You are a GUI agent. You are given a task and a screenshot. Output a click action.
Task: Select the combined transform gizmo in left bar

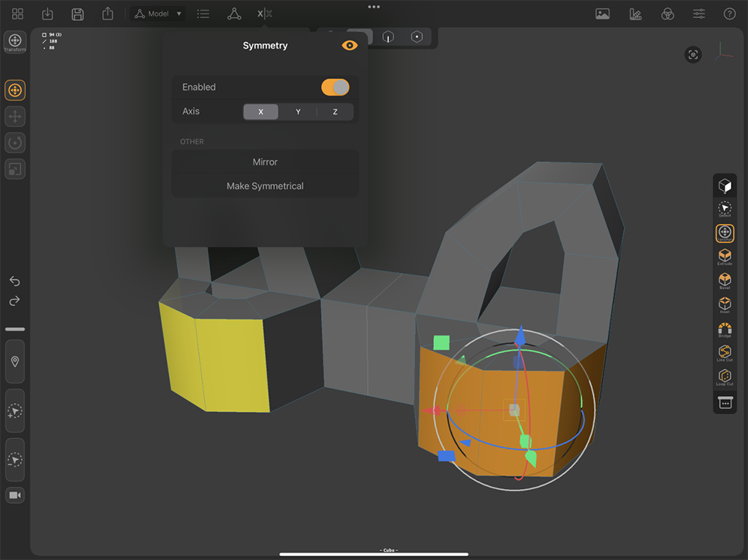click(x=15, y=90)
